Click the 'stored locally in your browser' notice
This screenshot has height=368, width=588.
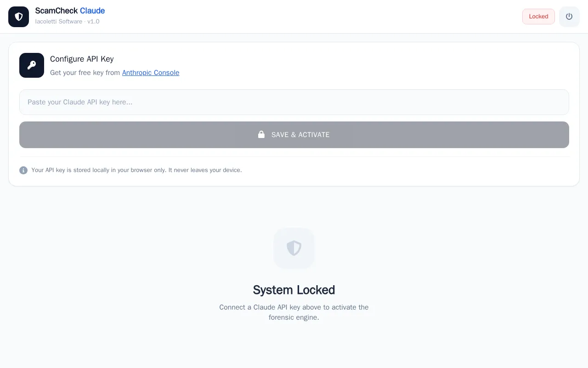(x=136, y=170)
